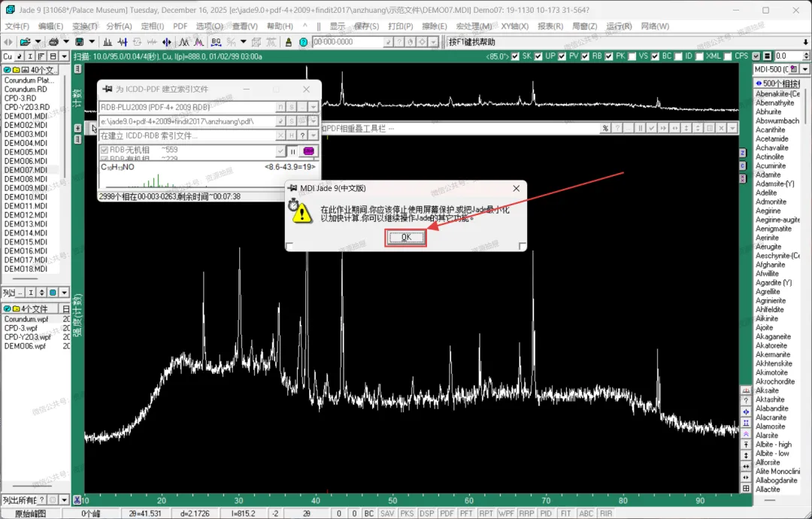
Task: Toggle the RB checkbox
Action: pyautogui.click(x=585, y=56)
